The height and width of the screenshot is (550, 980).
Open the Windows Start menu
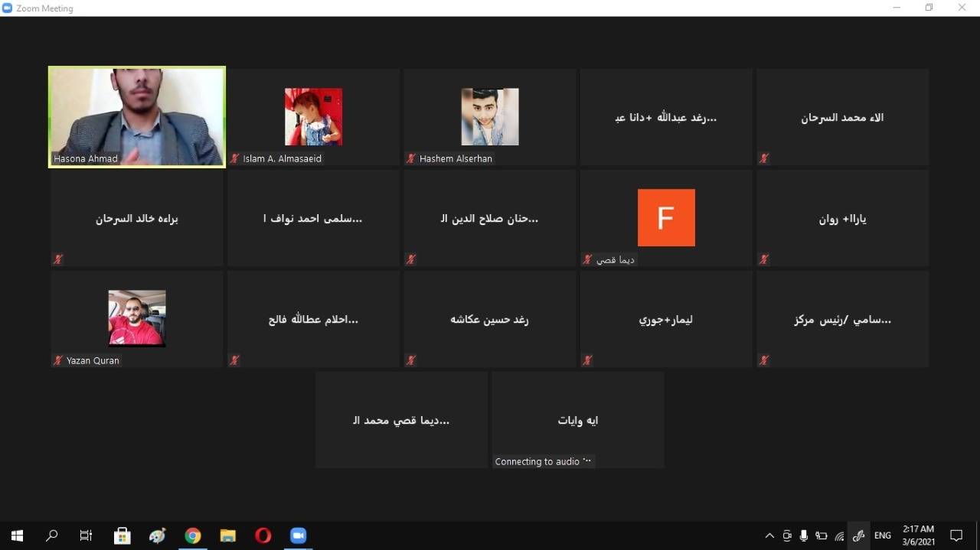point(17,535)
